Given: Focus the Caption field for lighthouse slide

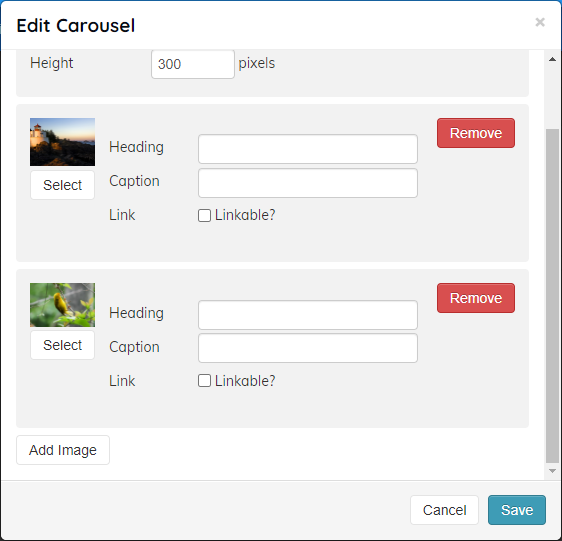Looking at the screenshot, I should pos(308,183).
